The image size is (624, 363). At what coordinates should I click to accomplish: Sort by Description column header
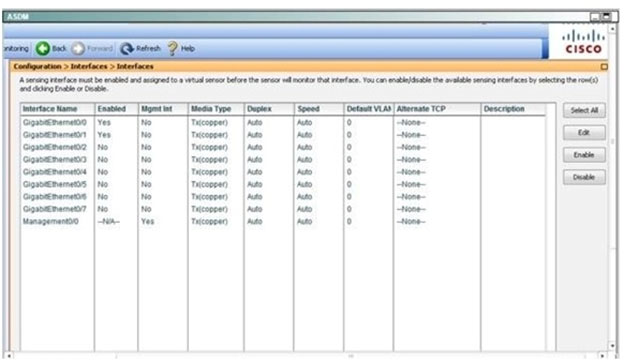(513, 109)
